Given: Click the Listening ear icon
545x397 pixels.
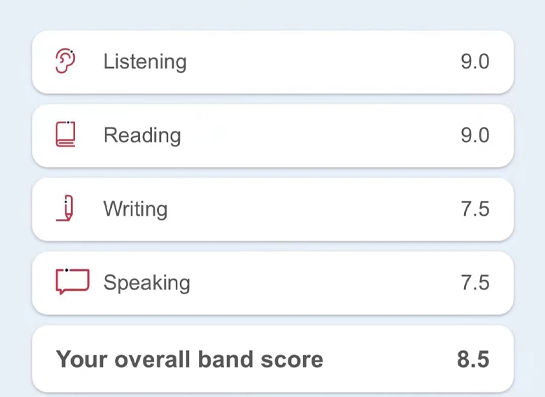Looking at the screenshot, I should point(65,61).
